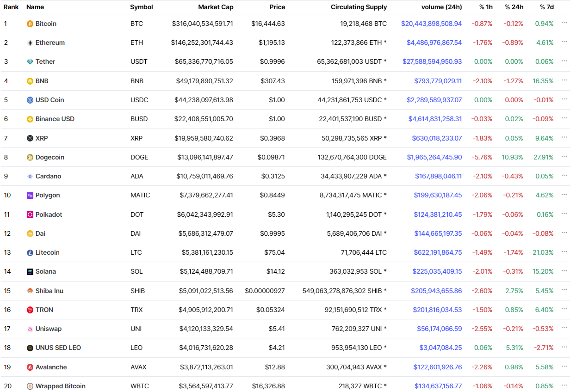Select the UNUS SED LEO row name

(58, 348)
